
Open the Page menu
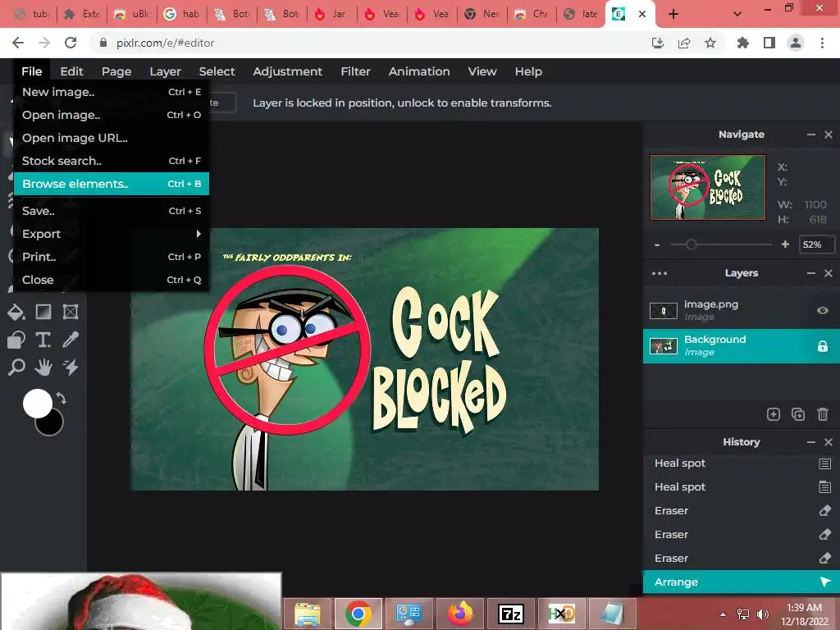(x=116, y=71)
